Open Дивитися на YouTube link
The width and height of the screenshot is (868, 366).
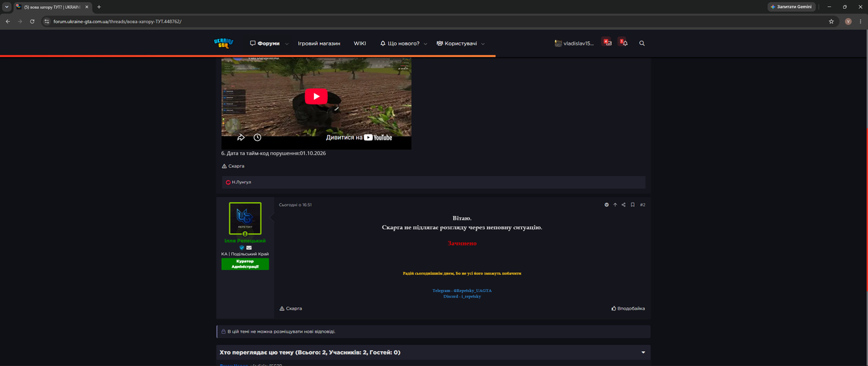pyautogui.click(x=359, y=137)
